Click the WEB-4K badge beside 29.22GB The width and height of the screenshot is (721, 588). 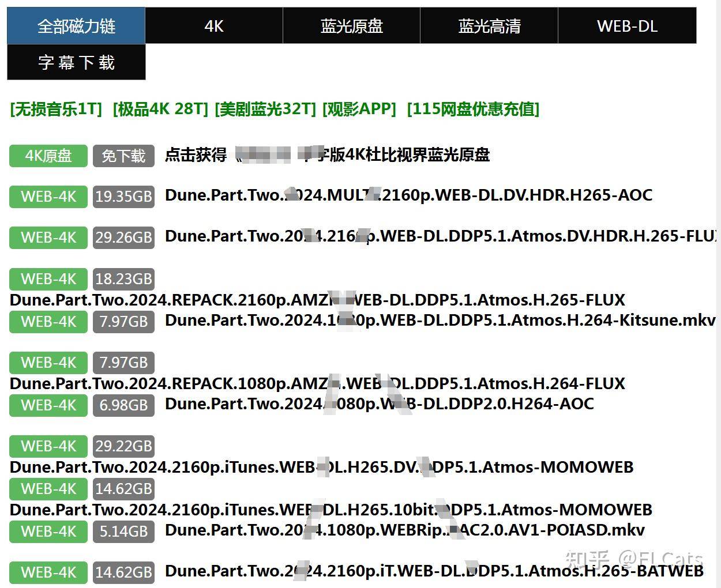tap(48, 446)
